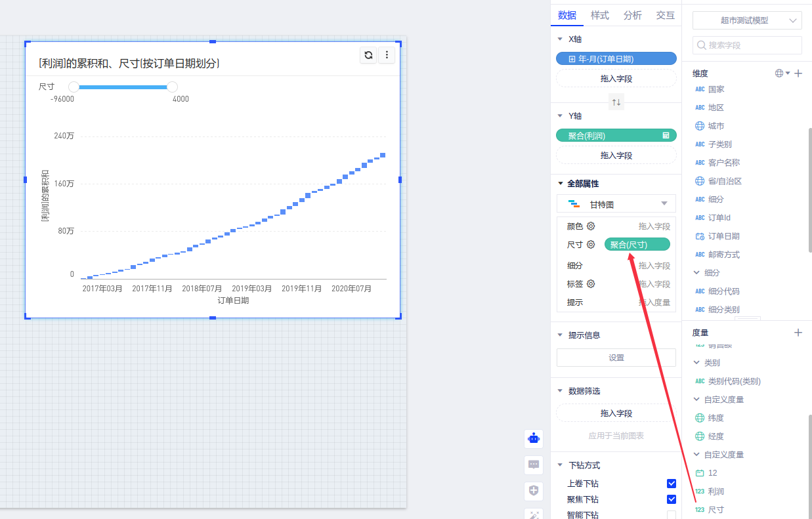This screenshot has height=519, width=812.
Task: Open the robot assistant icon
Action: pos(534,438)
